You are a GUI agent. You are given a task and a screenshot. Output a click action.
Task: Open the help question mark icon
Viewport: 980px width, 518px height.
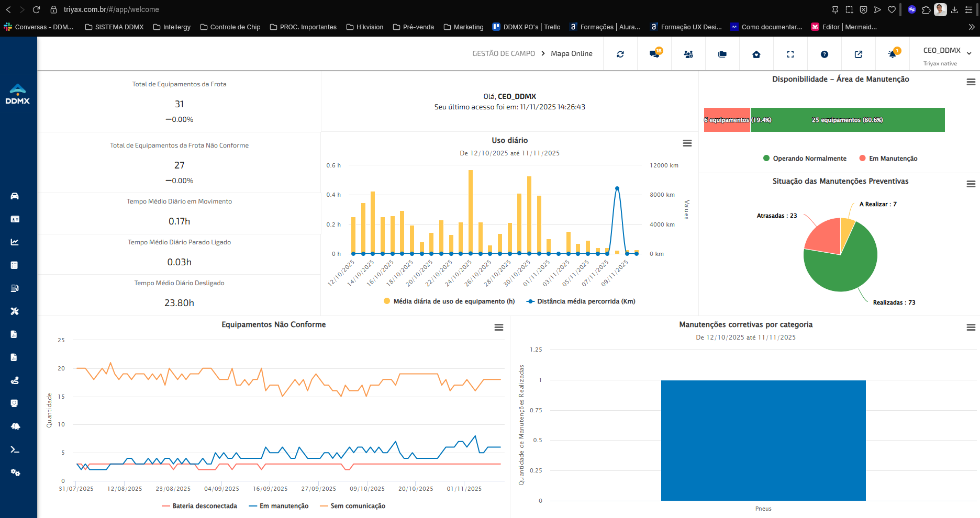pyautogui.click(x=825, y=54)
